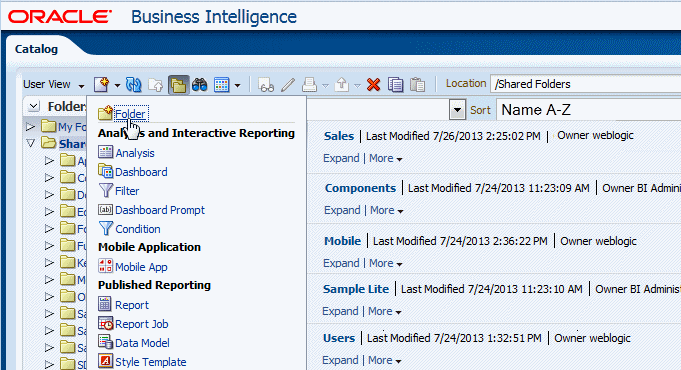Viewport: 681px width, 370px height.
Task: Open the More menu under Sales
Action: (x=386, y=159)
